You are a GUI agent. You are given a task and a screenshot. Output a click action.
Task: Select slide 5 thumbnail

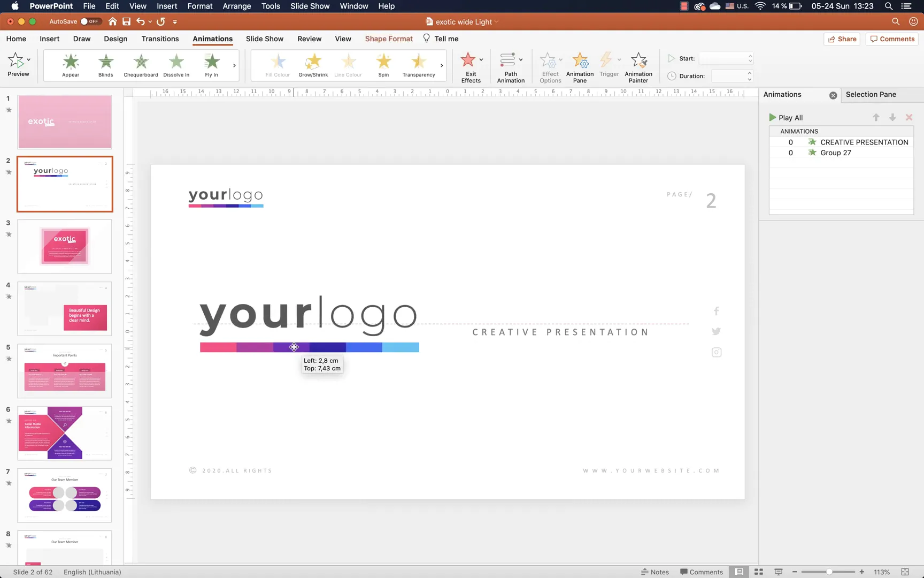click(x=65, y=371)
